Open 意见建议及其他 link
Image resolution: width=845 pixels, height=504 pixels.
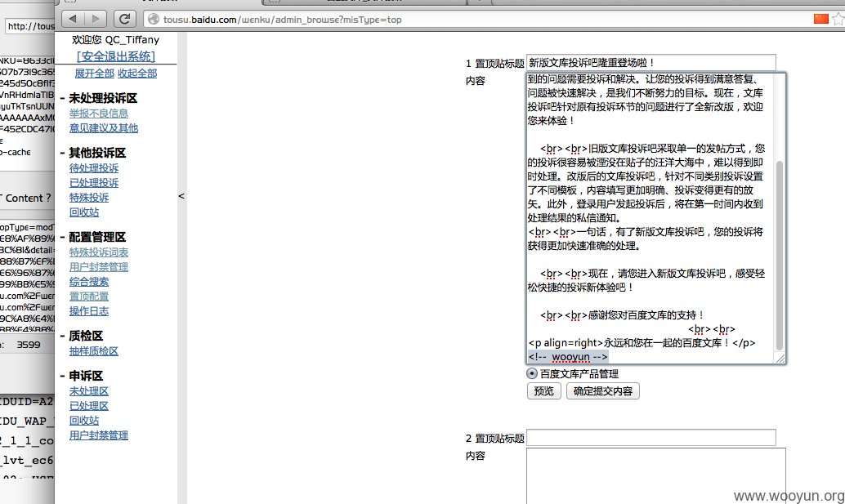(x=104, y=128)
